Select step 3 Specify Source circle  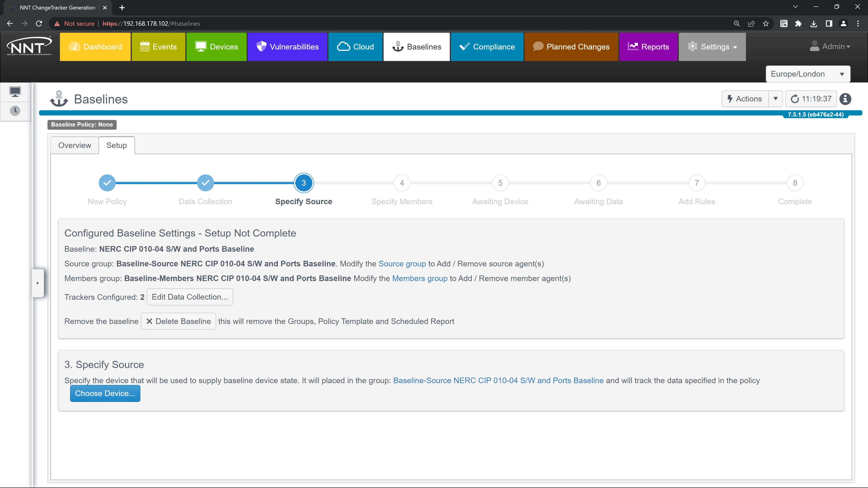(x=304, y=183)
